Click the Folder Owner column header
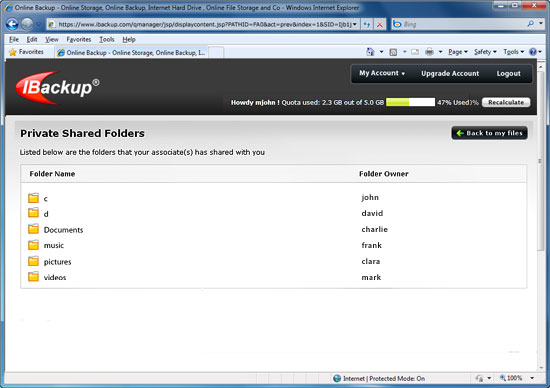The height and width of the screenshot is (388, 550). tap(384, 174)
